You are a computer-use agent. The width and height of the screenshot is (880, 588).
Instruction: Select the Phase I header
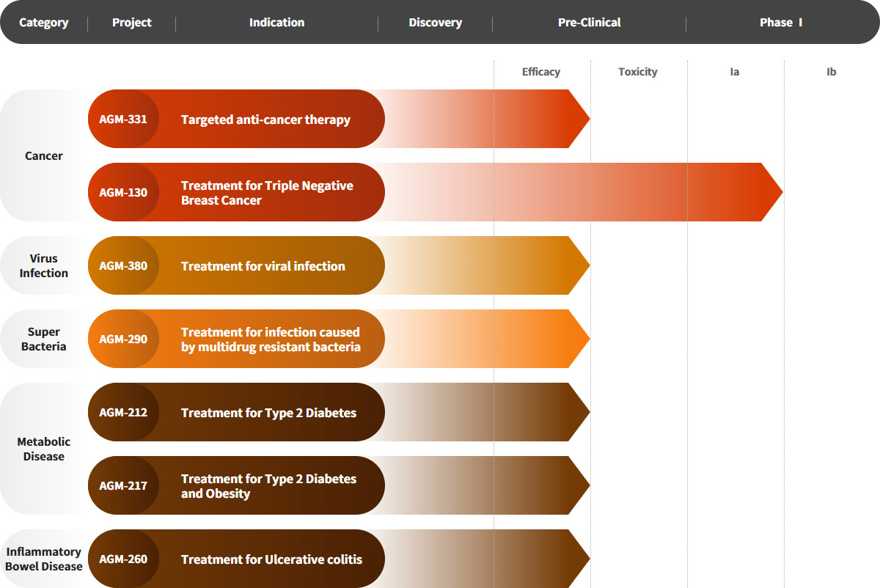[781, 23]
